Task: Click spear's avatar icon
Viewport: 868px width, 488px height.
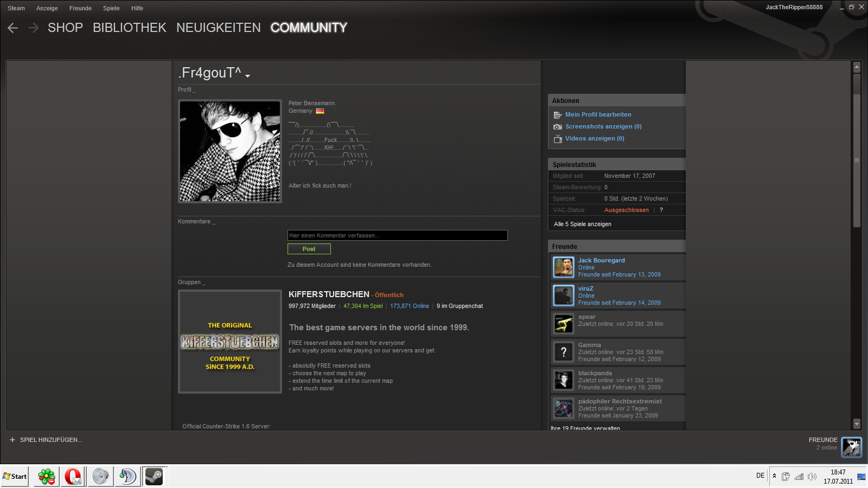Action: [x=564, y=324]
